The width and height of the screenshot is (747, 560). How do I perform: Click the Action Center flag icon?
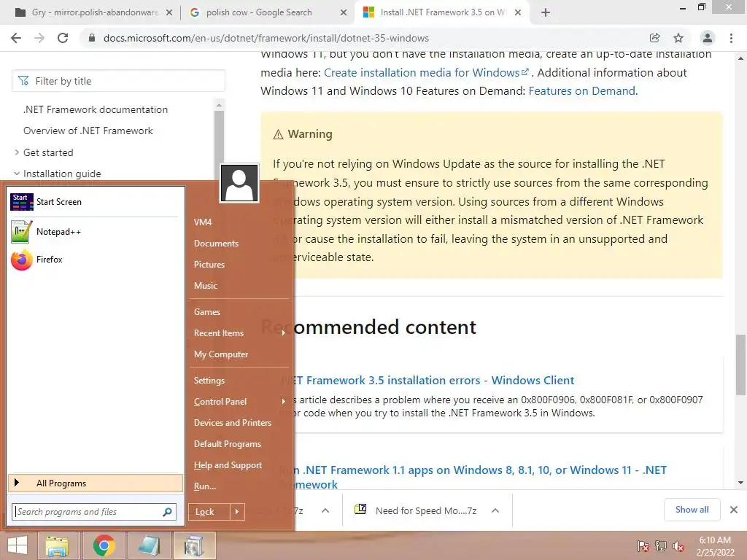point(643,546)
